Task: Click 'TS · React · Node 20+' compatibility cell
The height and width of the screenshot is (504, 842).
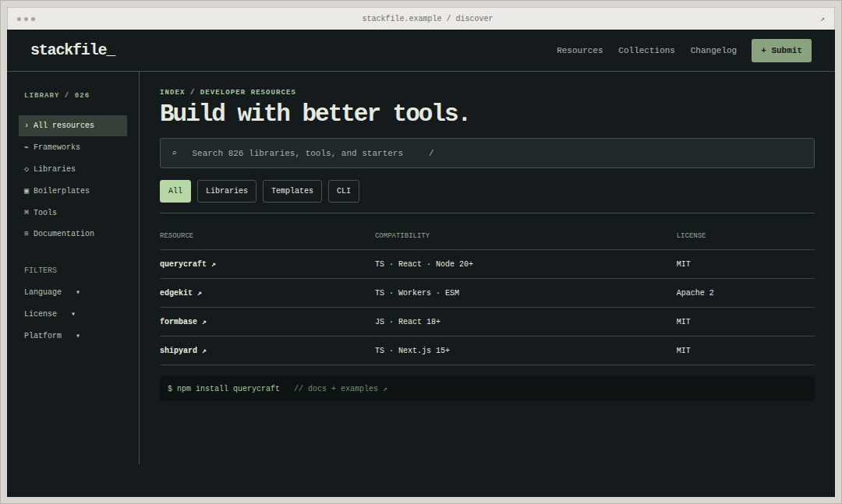Action: click(423, 264)
